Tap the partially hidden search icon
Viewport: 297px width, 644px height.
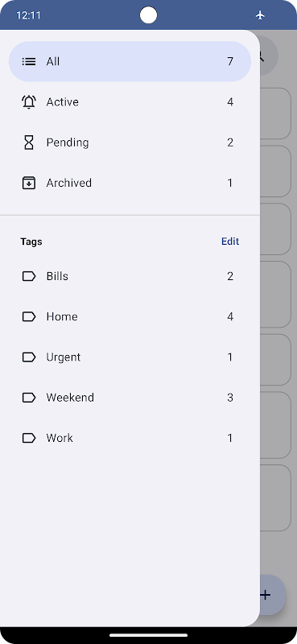click(x=269, y=56)
